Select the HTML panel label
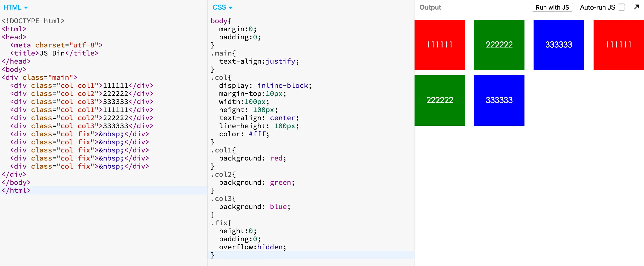644x266 pixels. coord(12,7)
